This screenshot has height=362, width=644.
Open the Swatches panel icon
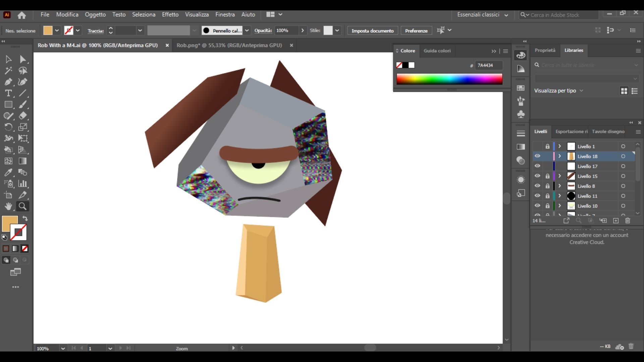click(521, 88)
